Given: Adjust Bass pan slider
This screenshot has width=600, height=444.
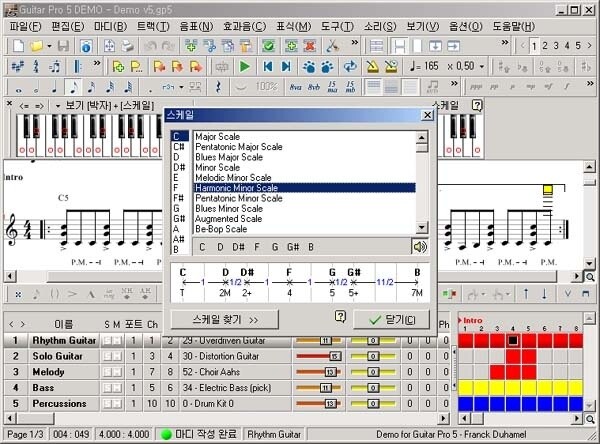Looking at the screenshot, I should coord(373,388).
